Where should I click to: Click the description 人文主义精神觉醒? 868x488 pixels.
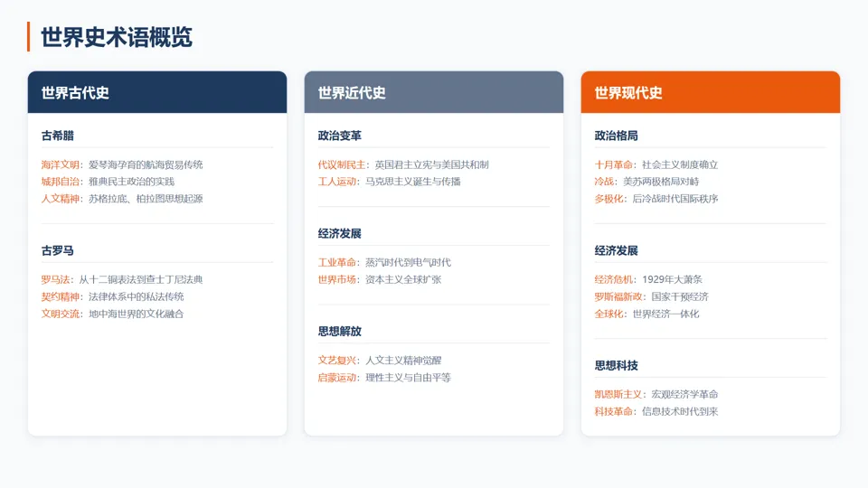(x=403, y=361)
